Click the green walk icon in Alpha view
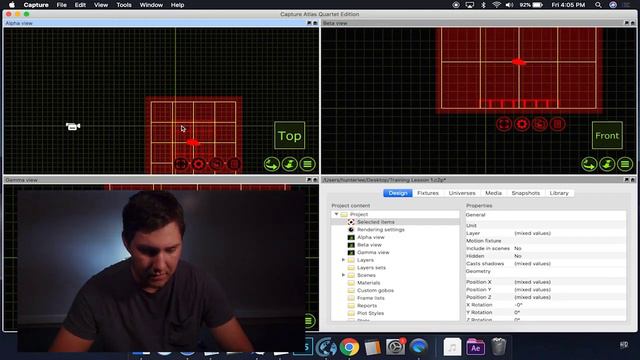This screenshot has width=640, height=360. (289, 164)
